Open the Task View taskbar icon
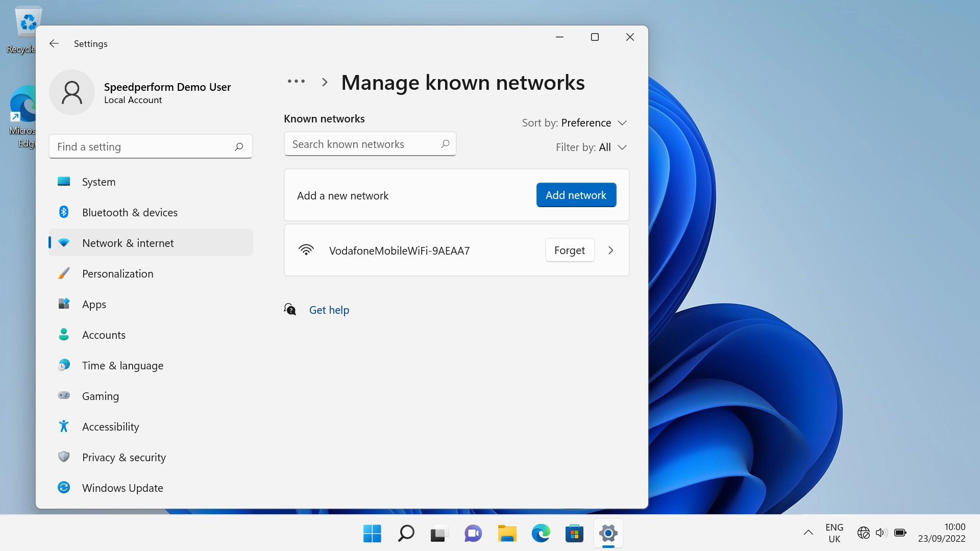Image resolution: width=980 pixels, height=551 pixels. coord(439,534)
